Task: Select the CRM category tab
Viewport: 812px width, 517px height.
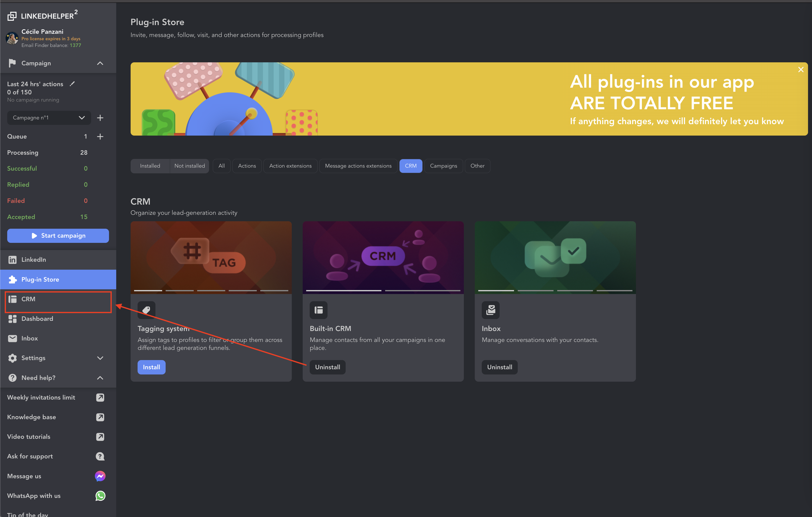Action: coord(410,166)
